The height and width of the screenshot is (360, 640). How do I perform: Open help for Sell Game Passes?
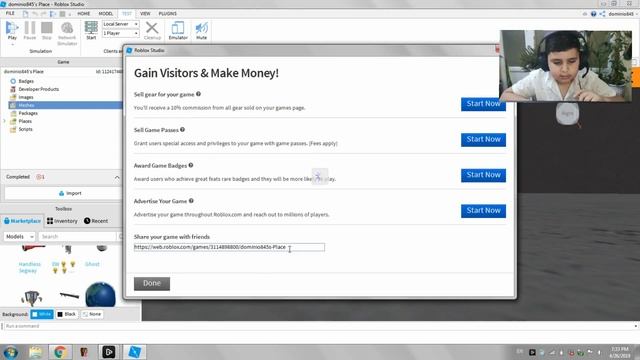[x=182, y=129]
